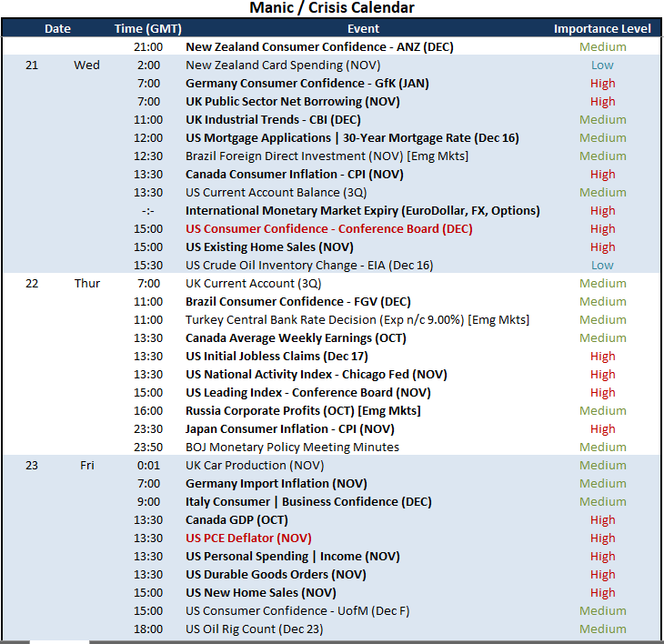Select the -:- time placeholder cell
The height and width of the screenshot is (644, 664).
148,211
